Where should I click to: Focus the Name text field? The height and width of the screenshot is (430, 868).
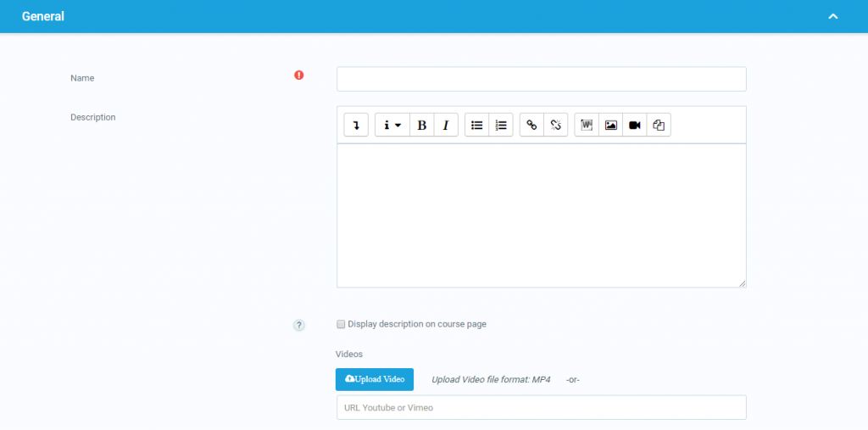coord(541,79)
